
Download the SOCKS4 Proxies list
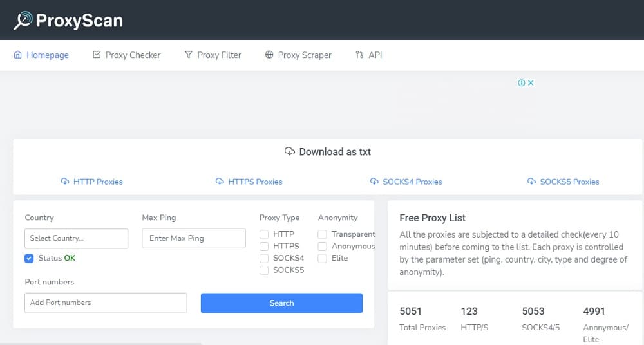pyautogui.click(x=412, y=182)
